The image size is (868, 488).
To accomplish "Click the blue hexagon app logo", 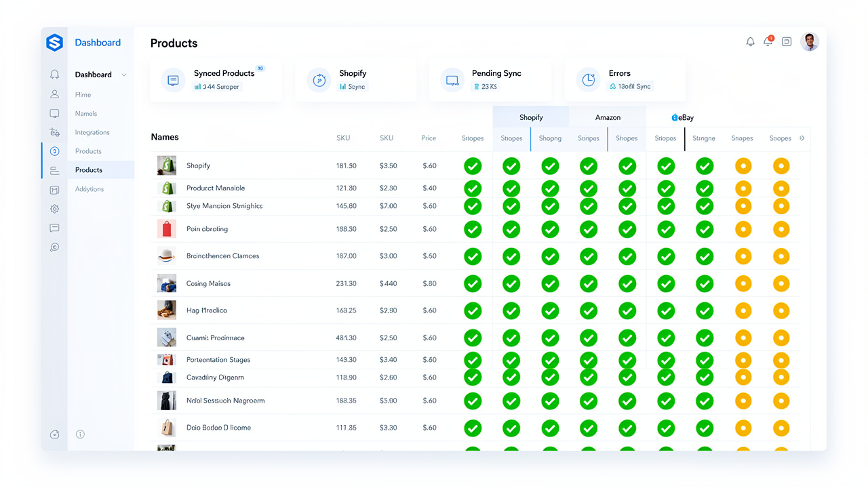I will coord(54,43).
